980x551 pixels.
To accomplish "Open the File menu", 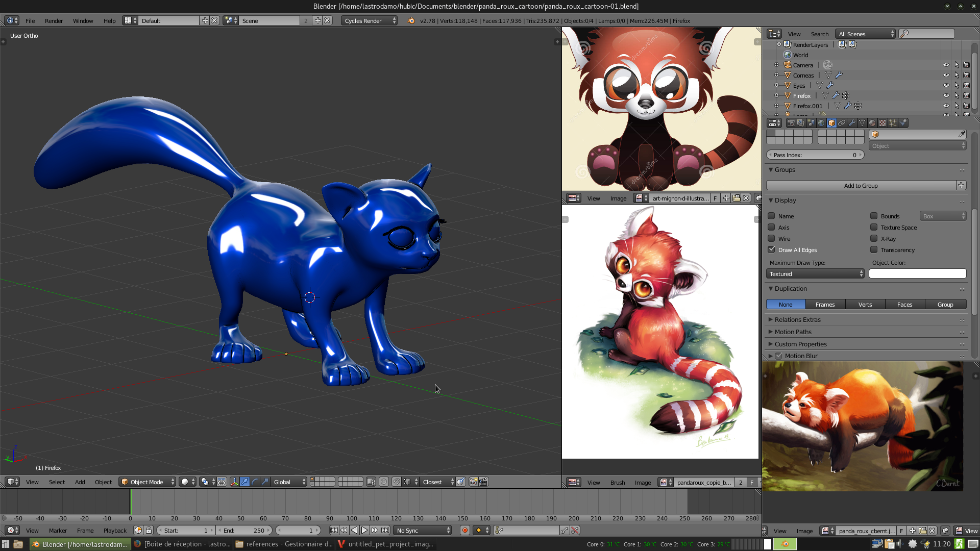I will [x=30, y=20].
